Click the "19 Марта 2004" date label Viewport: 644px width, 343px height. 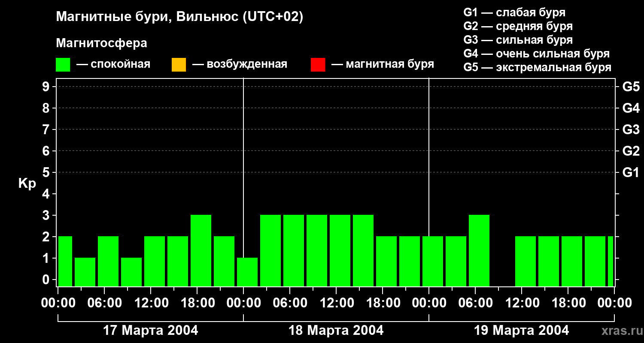point(522,331)
